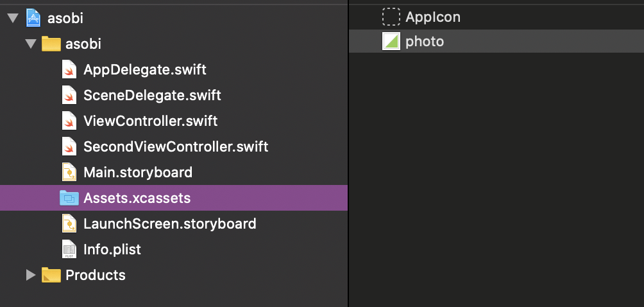Collapse the asobi project root triangle
Screen dimensions: 644x307
point(12,18)
